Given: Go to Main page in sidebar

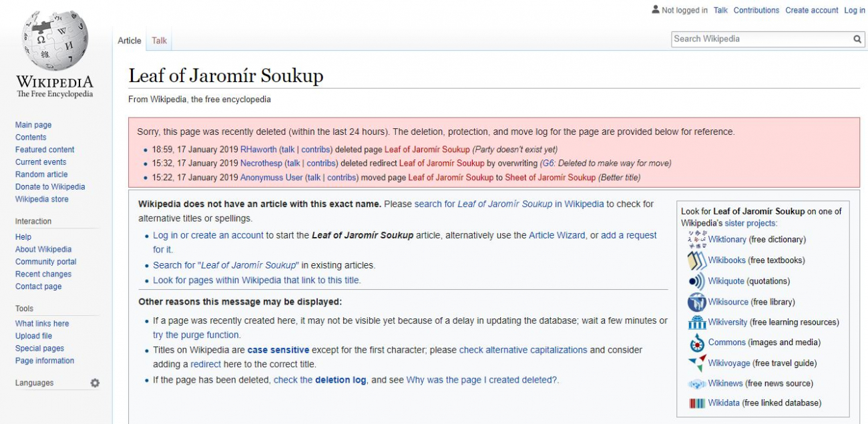Looking at the screenshot, I should point(33,125).
